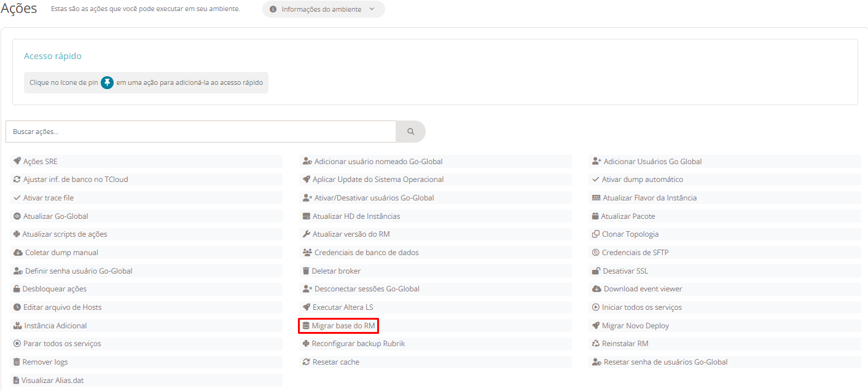Click the refresh icon of Ajustar inf. de banco
This screenshot has height=391, width=868.
tap(17, 180)
